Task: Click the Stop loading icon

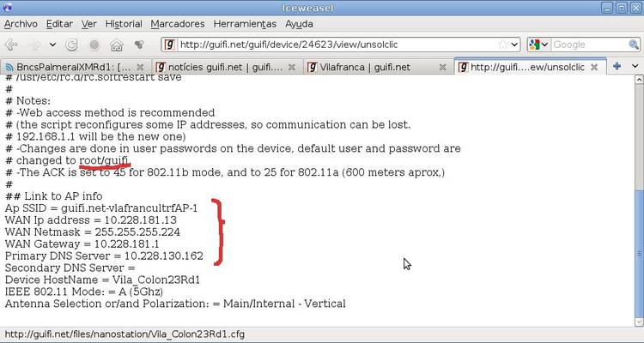Action: [94, 45]
